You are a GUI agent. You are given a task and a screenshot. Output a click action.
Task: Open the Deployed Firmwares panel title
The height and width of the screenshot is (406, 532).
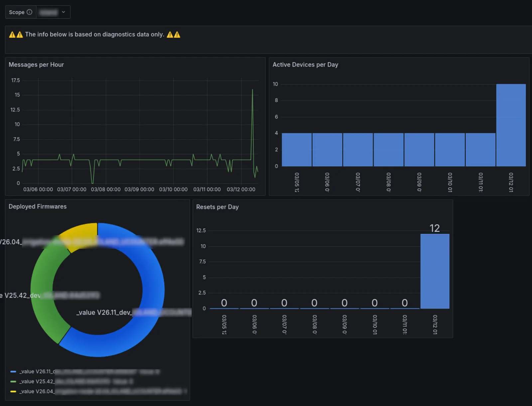coord(38,207)
